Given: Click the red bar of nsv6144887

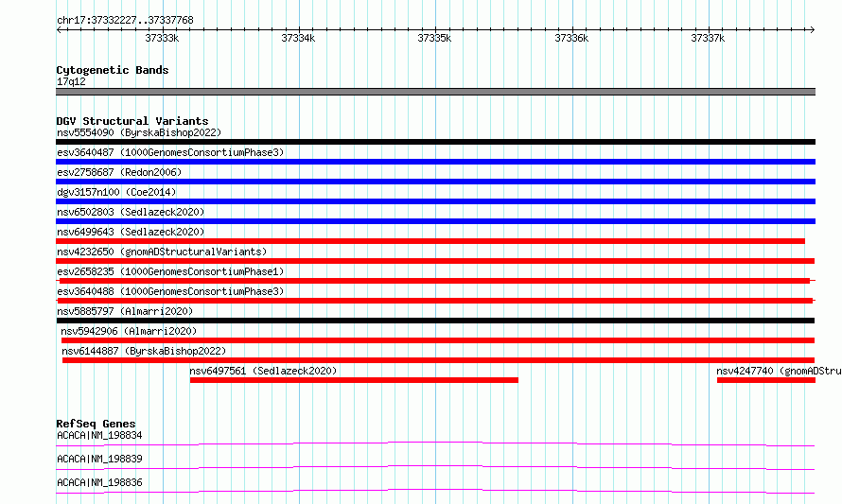Looking at the screenshot, I should (x=438, y=360).
